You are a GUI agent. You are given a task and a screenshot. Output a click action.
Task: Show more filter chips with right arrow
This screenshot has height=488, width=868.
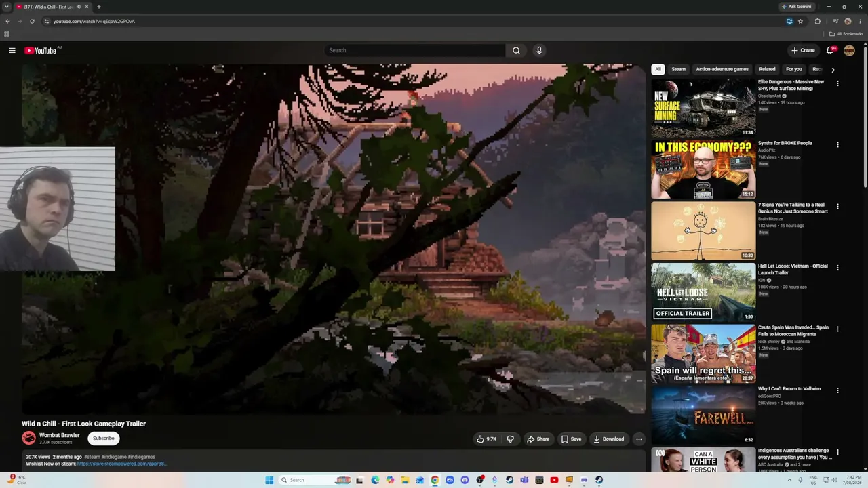pyautogui.click(x=833, y=69)
